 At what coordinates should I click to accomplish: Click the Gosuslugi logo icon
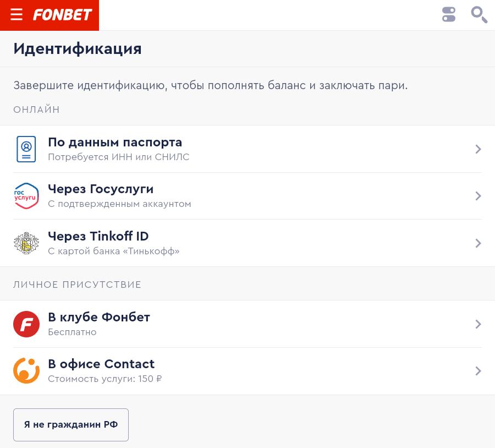point(26,196)
